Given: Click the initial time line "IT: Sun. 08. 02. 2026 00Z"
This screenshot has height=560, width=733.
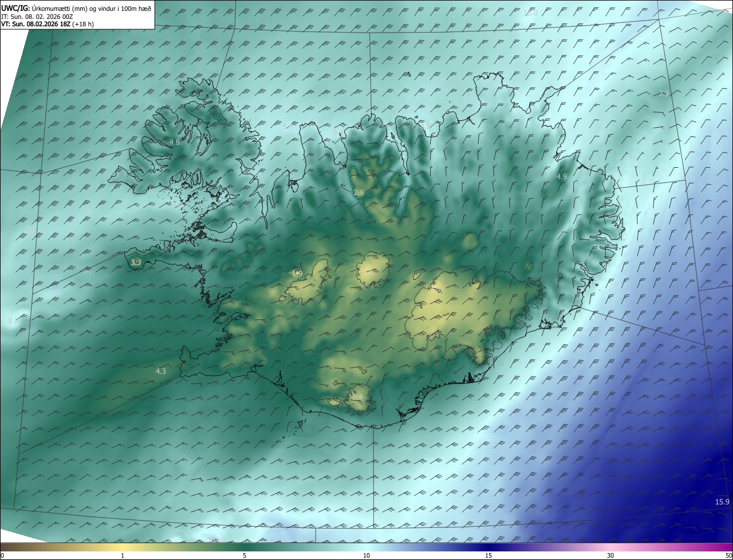Looking at the screenshot, I should coord(37,17).
